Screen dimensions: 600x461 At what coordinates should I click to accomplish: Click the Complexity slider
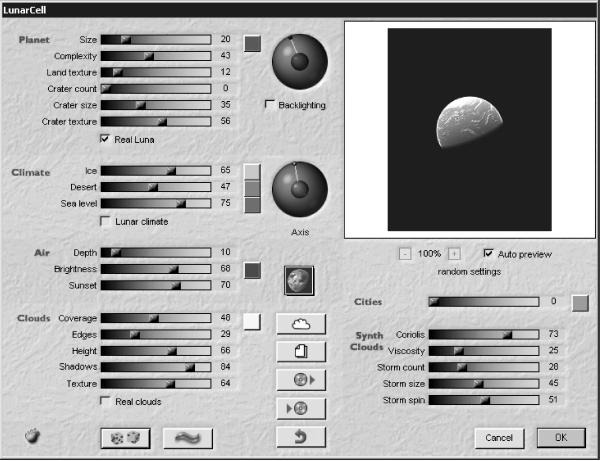(156, 56)
